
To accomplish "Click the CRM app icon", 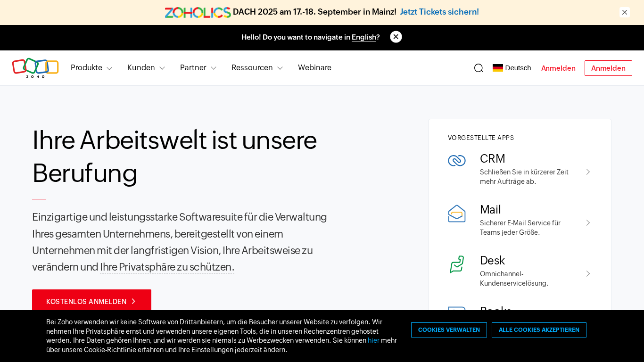I will (x=457, y=161).
